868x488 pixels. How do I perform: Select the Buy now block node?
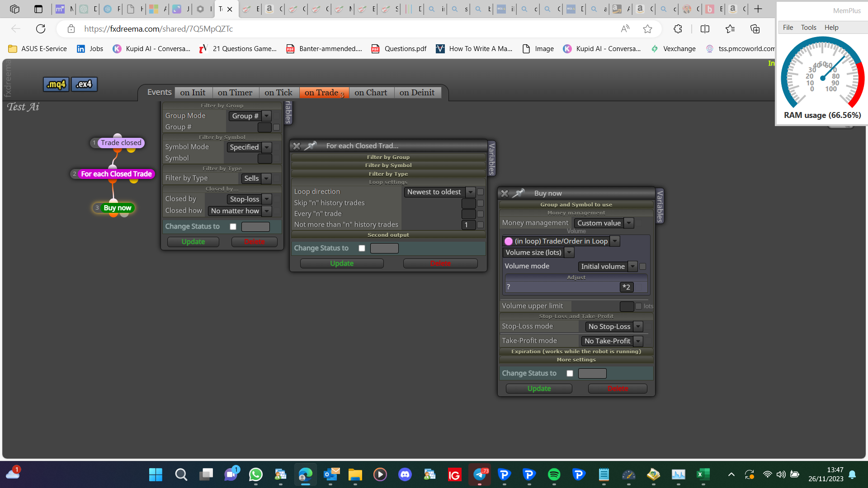point(117,208)
